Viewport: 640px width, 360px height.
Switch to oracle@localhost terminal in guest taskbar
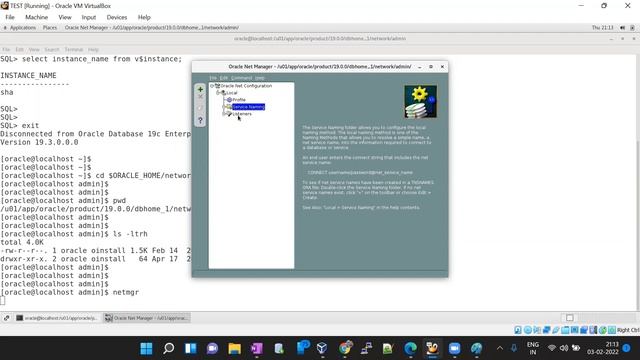click(57, 318)
